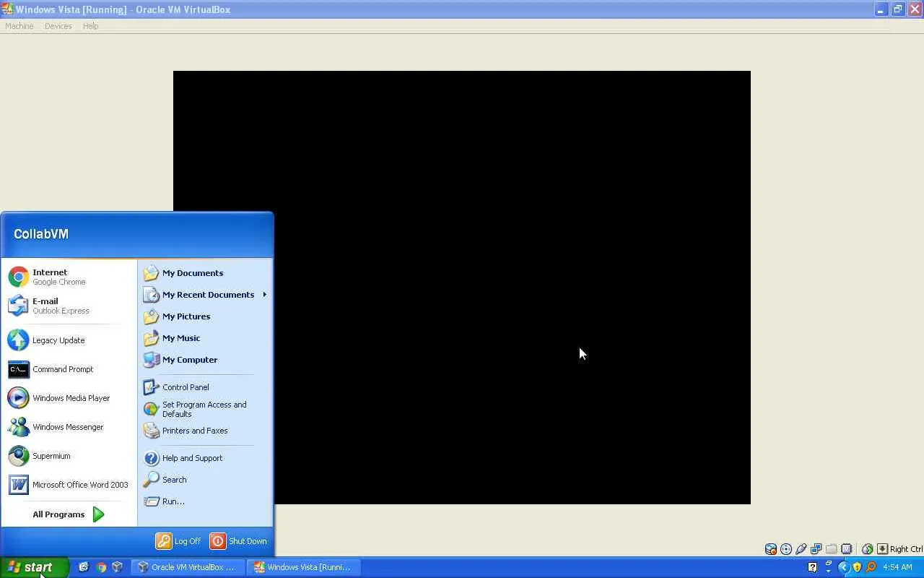Expand My Recent Documents submenu

coord(205,295)
